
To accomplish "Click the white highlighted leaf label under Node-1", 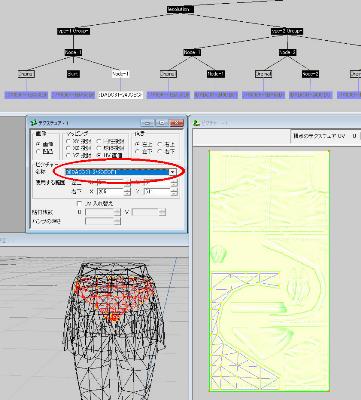I will pos(121,95).
